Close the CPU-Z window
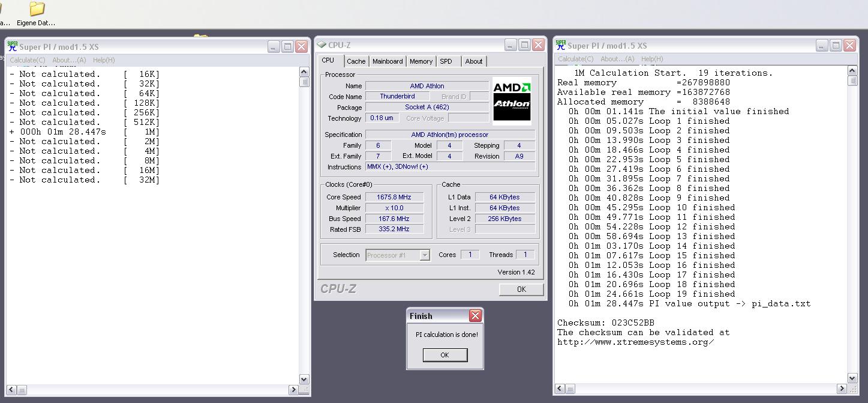 [538, 45]
